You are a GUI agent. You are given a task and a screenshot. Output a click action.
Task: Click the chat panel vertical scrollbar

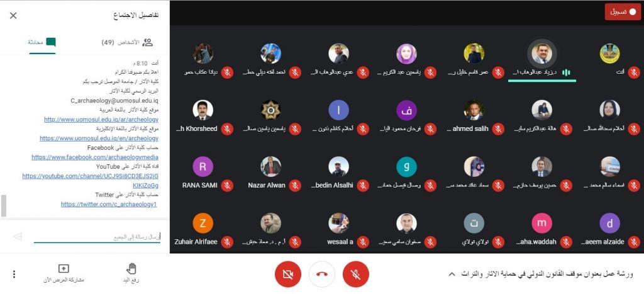pos(4,206)
